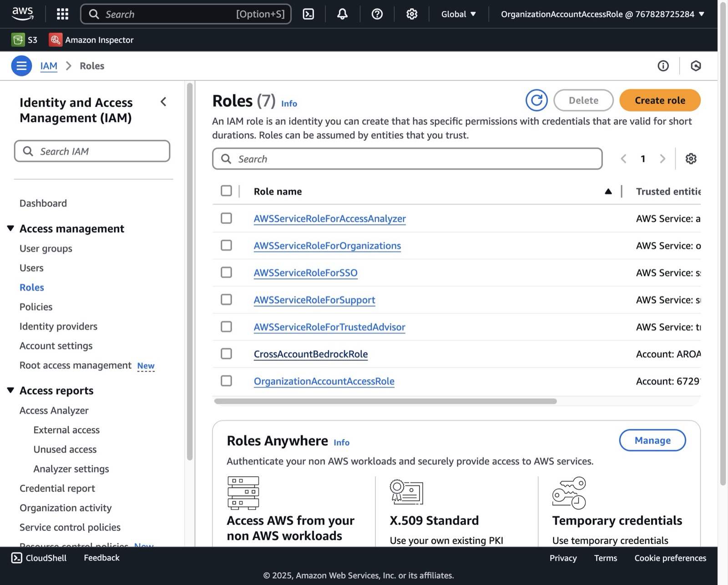Image resolution: width=728 pixels, height=585 pixels.
Task: Click the X.509 certificate icon
Action: [x=406, y=492]
